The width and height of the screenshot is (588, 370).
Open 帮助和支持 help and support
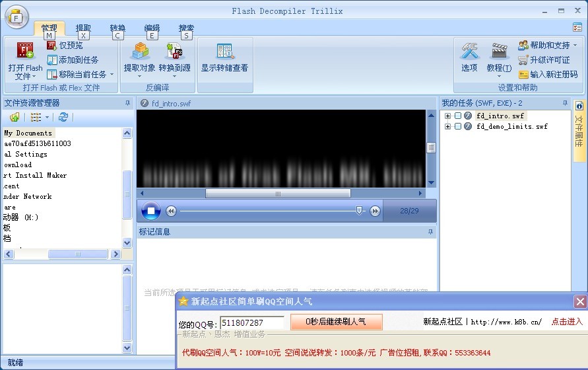click(x=548, y=46)
